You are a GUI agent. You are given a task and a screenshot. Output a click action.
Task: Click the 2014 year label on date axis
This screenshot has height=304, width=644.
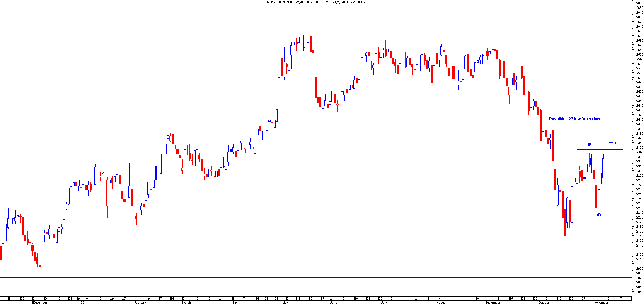coord(84,302)
